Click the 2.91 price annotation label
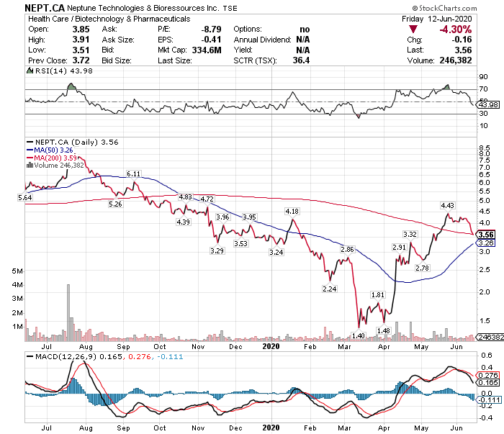 pyautogui.click(x=400, y=248)
